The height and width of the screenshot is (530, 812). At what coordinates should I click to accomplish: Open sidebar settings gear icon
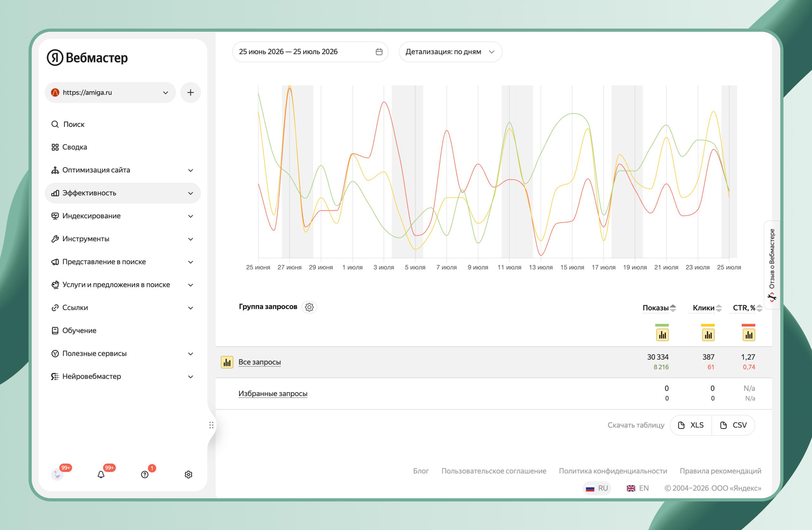tap(188, 474)
